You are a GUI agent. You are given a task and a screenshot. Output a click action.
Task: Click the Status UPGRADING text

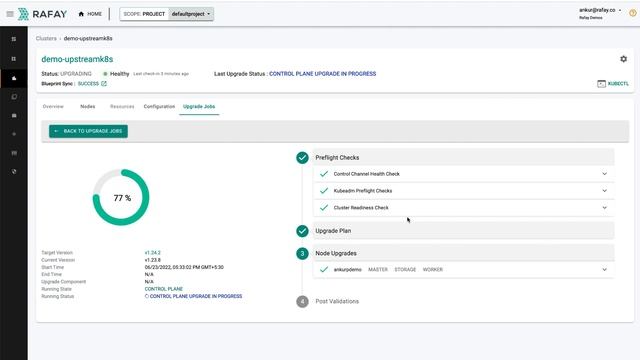[x=76, y=74]
